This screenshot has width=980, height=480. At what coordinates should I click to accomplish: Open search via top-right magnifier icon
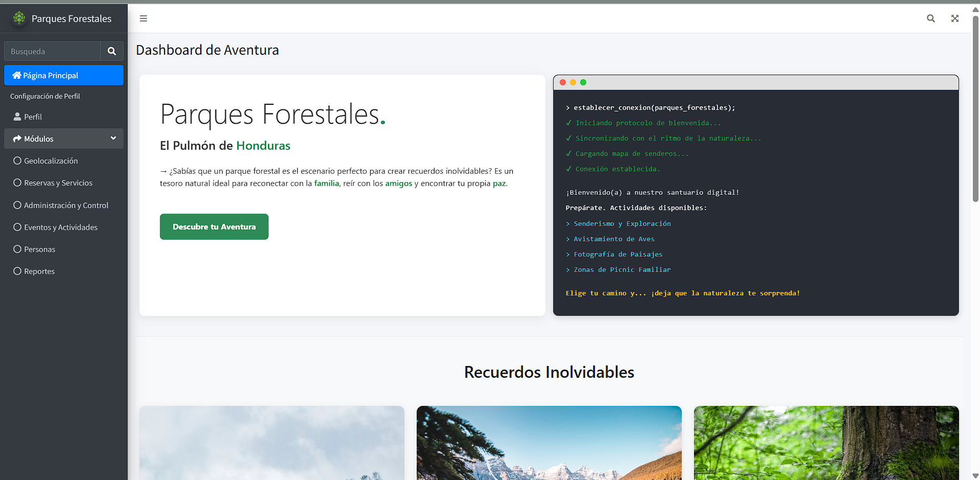pos(930,18)
